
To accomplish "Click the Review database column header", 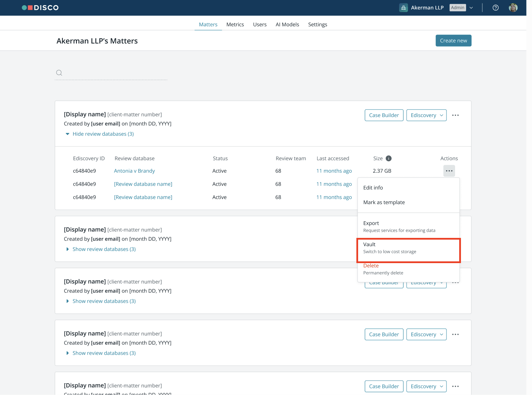I will 135,158.
